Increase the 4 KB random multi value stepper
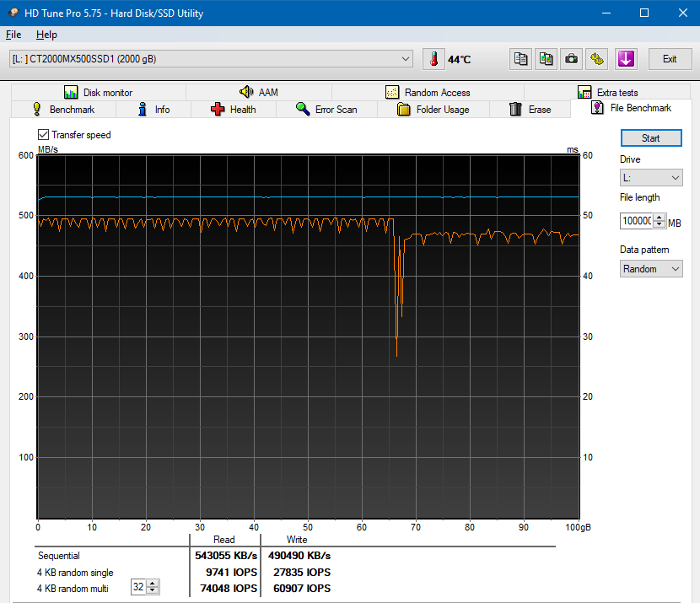700x603 pixels. (153, 584)
